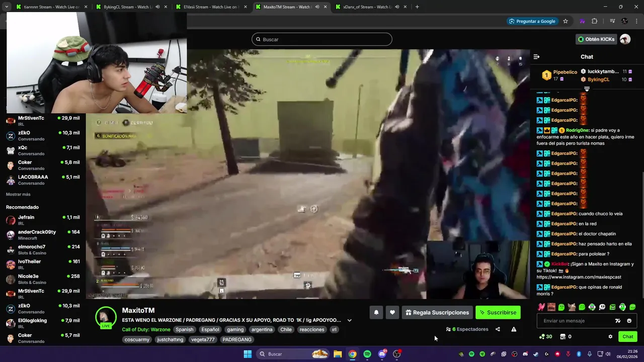Image resolution: width=644 pixels, height=362 pixels.
Task: Open the channel points balance showing 30
Action: (545, 337)
